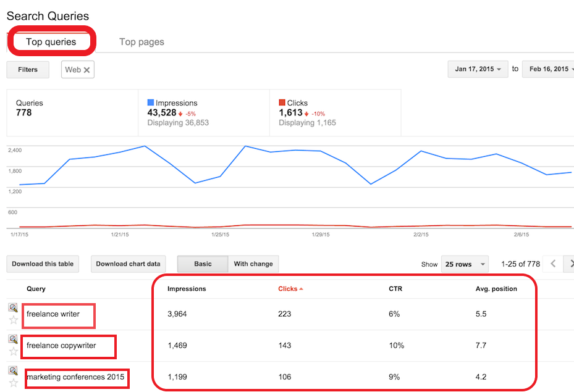Image resolution: width=574 pixels, height=392 pixels.
Task: Go to previous page of results arrow
Action: 553,264
